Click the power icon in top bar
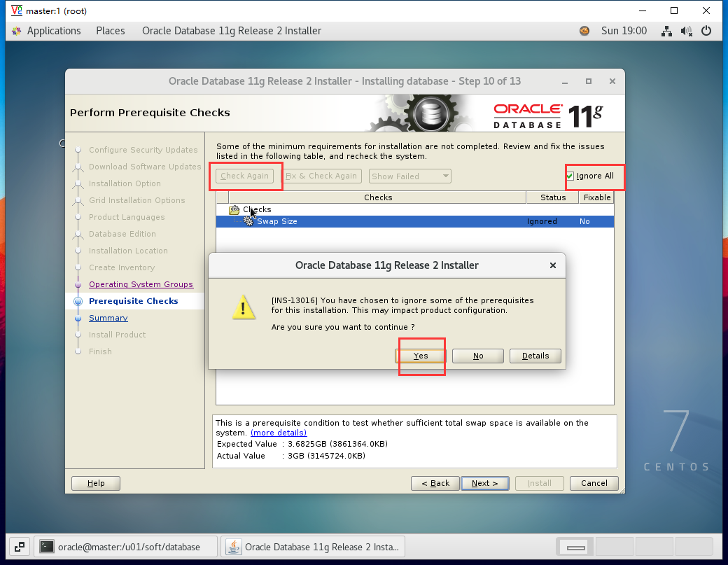 pos(706,31)
